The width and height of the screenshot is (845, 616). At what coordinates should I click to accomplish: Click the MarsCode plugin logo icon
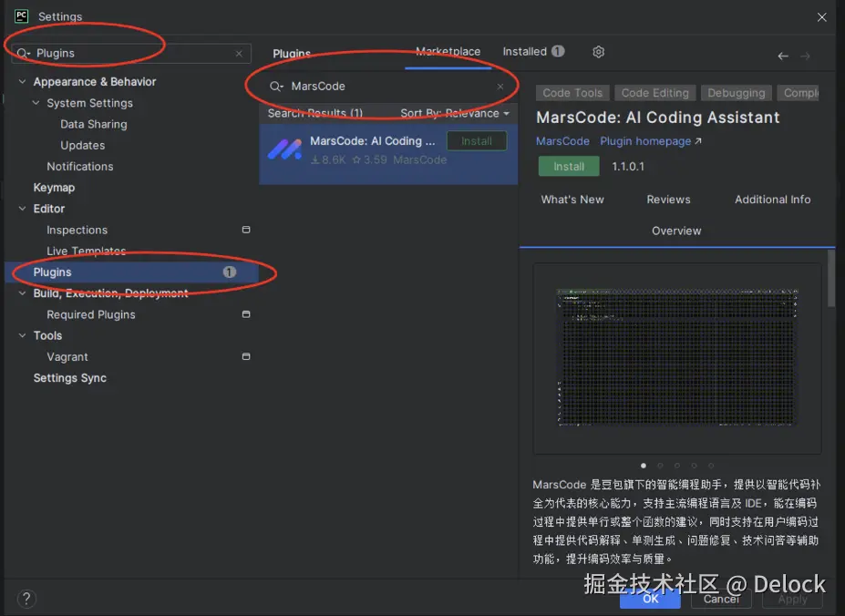click(284, 149)
